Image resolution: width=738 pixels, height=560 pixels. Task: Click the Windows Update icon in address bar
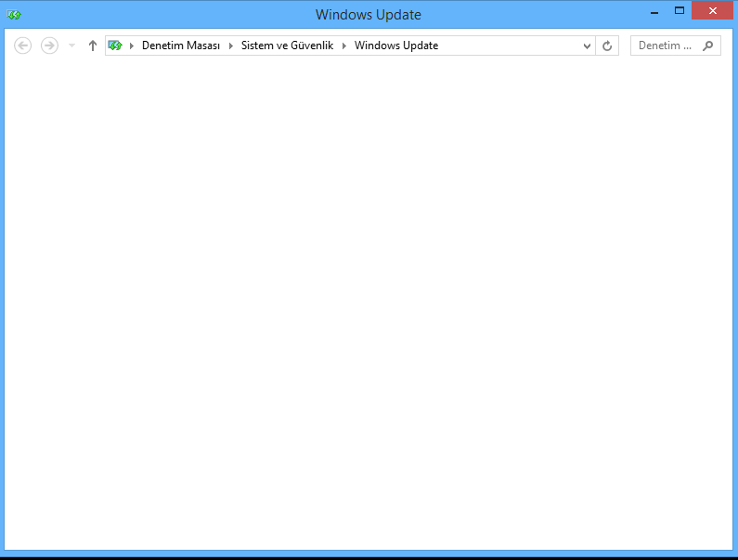pos(115,46)
